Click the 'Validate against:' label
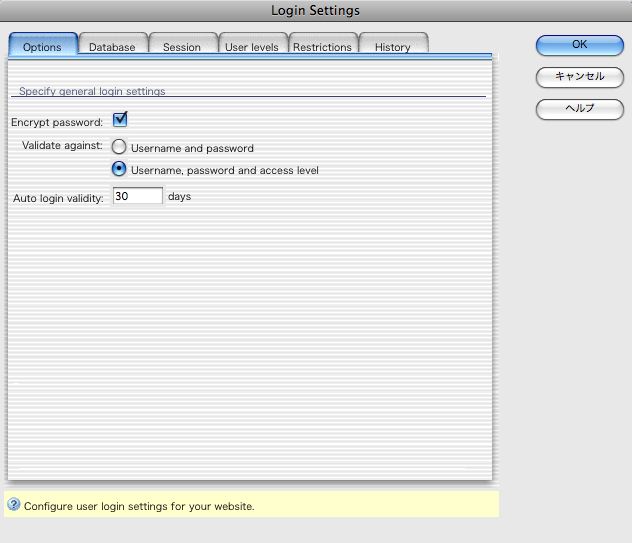Viewport: 632px width, 543px height. point(62,146)
